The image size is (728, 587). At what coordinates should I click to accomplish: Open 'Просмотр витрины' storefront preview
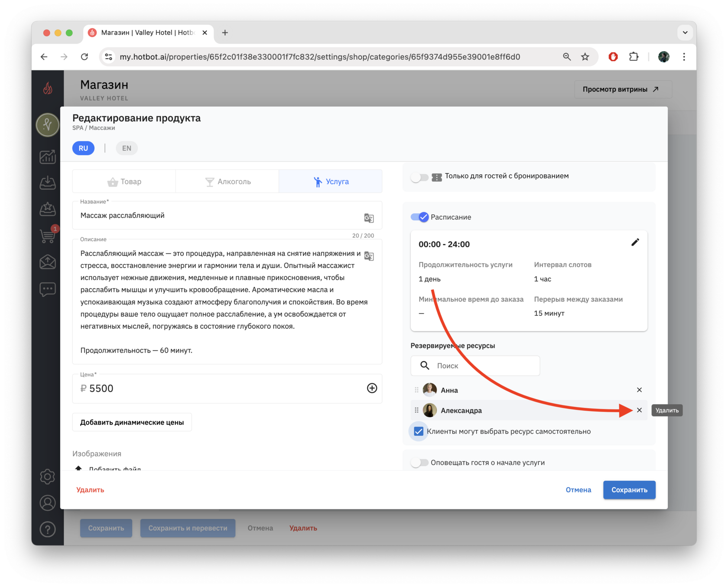click(x=623, y=89)
